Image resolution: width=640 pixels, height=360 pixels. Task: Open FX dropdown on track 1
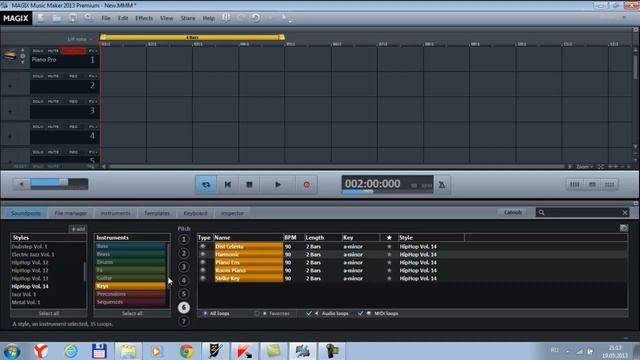pyautogui.click(x=93, y=51)
